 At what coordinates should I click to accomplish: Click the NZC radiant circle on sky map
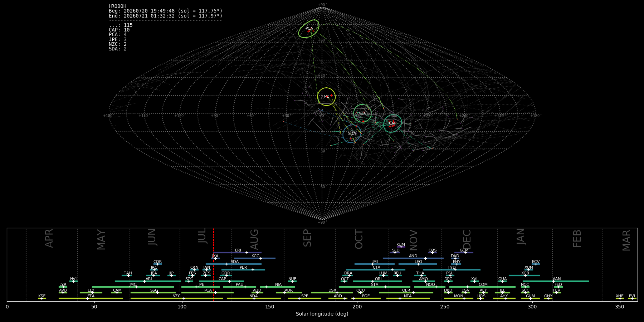point(362,113)
